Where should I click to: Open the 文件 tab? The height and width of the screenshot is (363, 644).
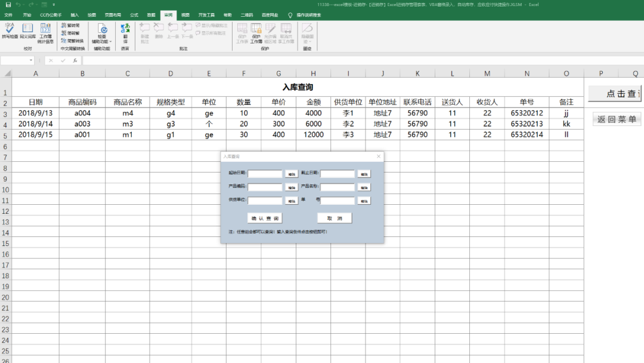click(x=8, y=15)
